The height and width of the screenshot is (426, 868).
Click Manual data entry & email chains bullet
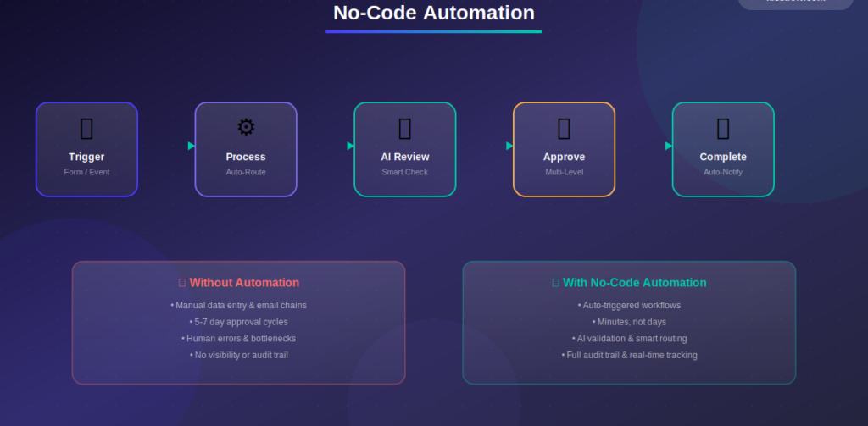click(x=238, y=306)
